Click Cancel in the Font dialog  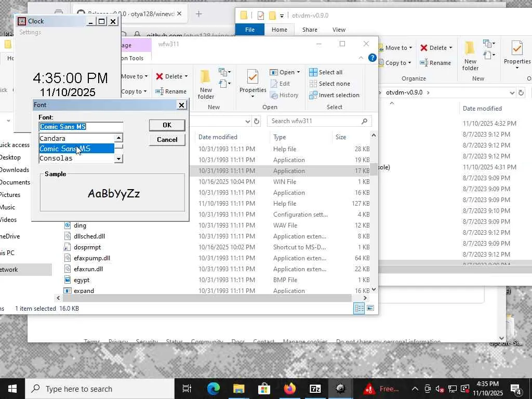point(167,139)
